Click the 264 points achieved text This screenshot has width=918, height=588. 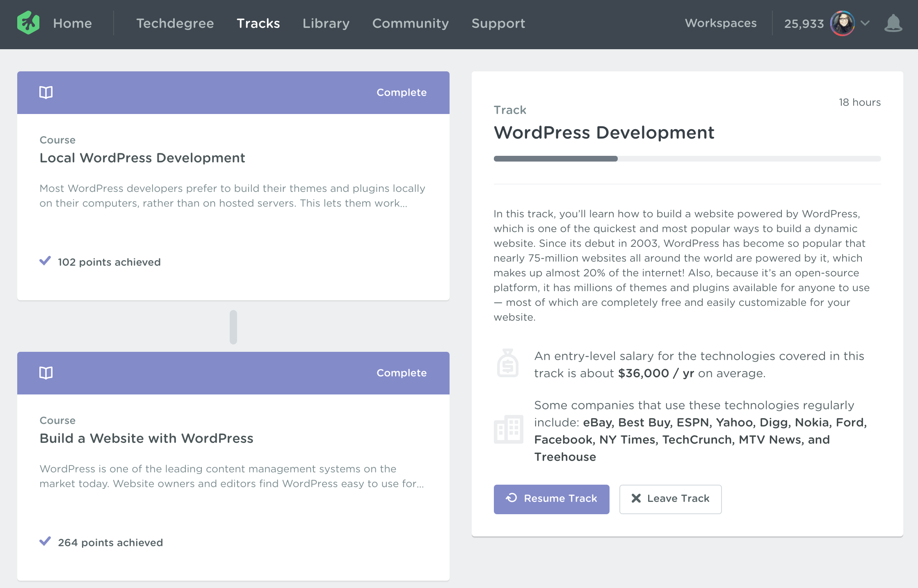click(x=110, y=542)
